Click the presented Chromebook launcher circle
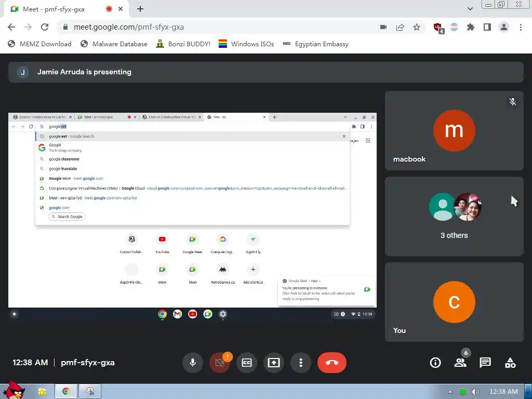Screen dimensions: 532x399 pyautogui.click(x=14, y=314)
